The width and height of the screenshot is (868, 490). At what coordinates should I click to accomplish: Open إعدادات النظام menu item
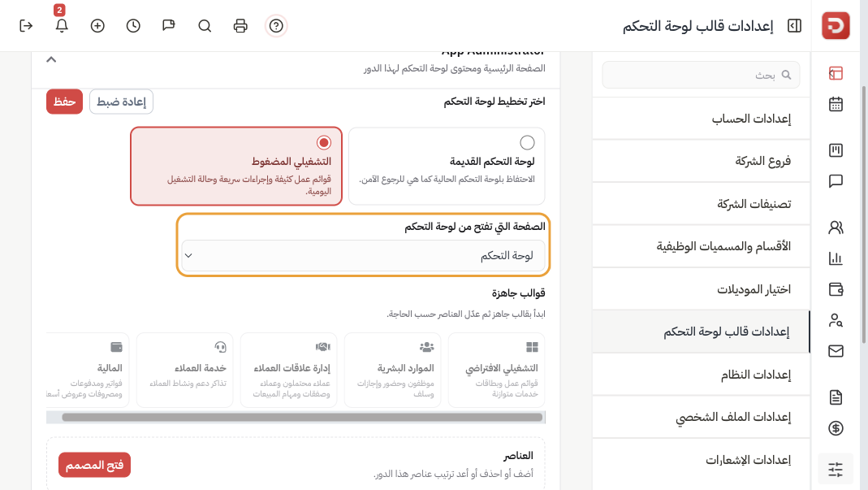(701, 375)
